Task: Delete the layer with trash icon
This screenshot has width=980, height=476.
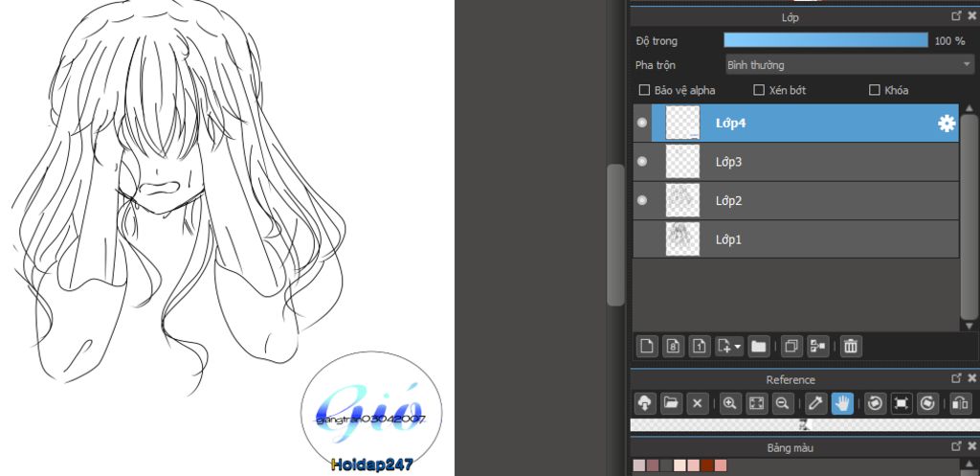Action: pos(851,346)
